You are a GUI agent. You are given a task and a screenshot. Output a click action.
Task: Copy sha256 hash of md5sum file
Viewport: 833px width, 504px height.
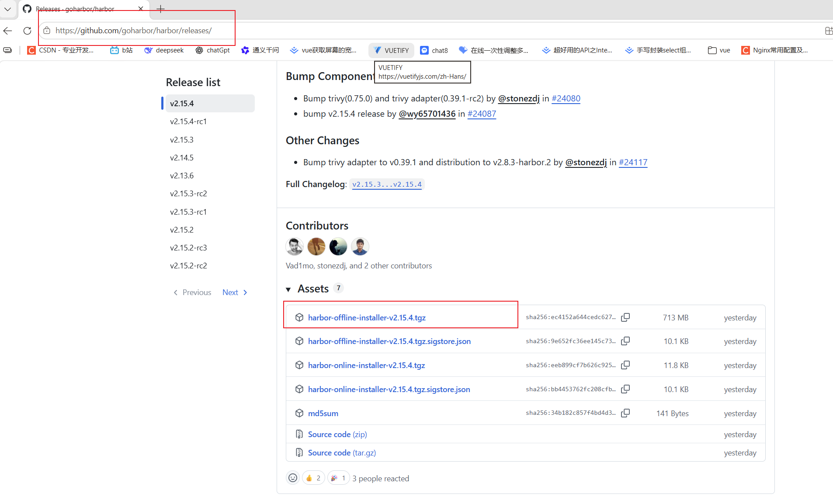click(x=625, y=413)
